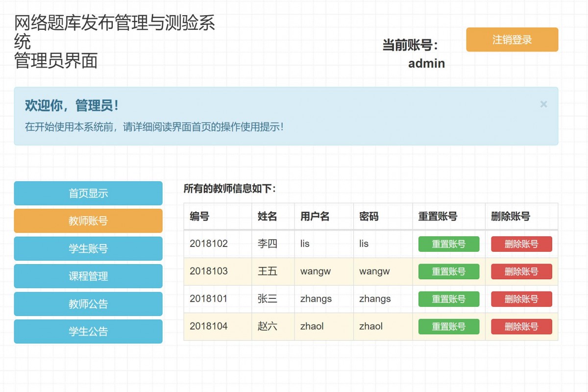The height and width of the screenshot is (392, 588).
Task: Open the 首页显示 sidebar section
Action: (x=88, y=193)
